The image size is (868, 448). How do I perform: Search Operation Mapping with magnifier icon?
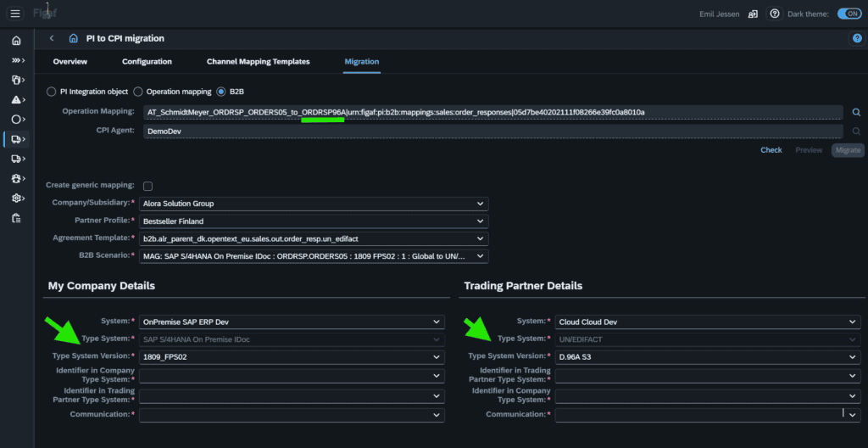856,113
